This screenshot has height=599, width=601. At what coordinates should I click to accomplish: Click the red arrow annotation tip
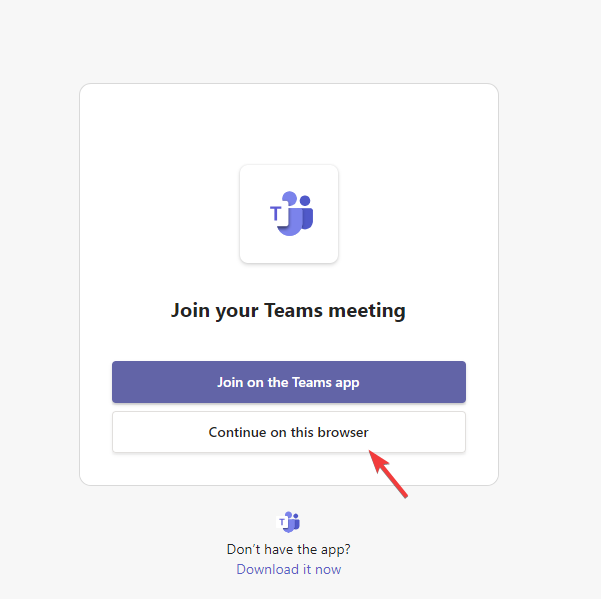click(x=371, y=452)
